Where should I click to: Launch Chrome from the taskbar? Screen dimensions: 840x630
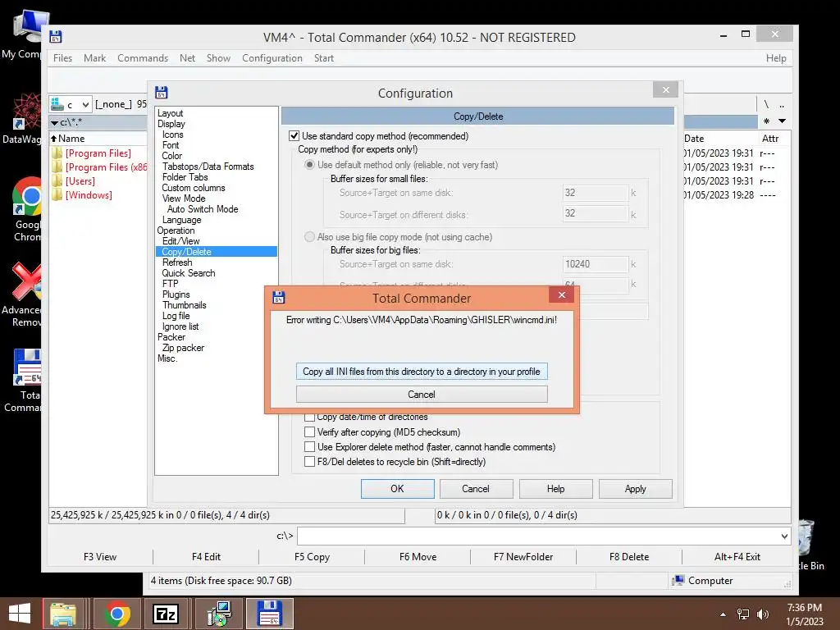tap(117, 614)
